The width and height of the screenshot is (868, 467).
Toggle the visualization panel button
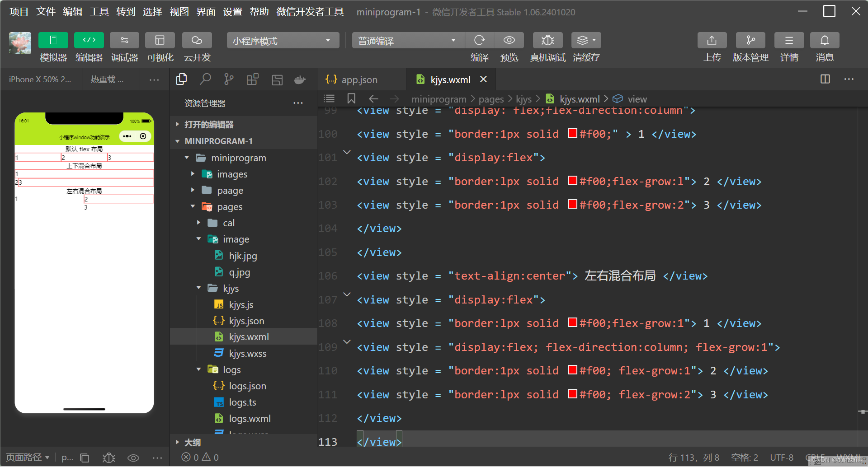(x=160, y=40)
